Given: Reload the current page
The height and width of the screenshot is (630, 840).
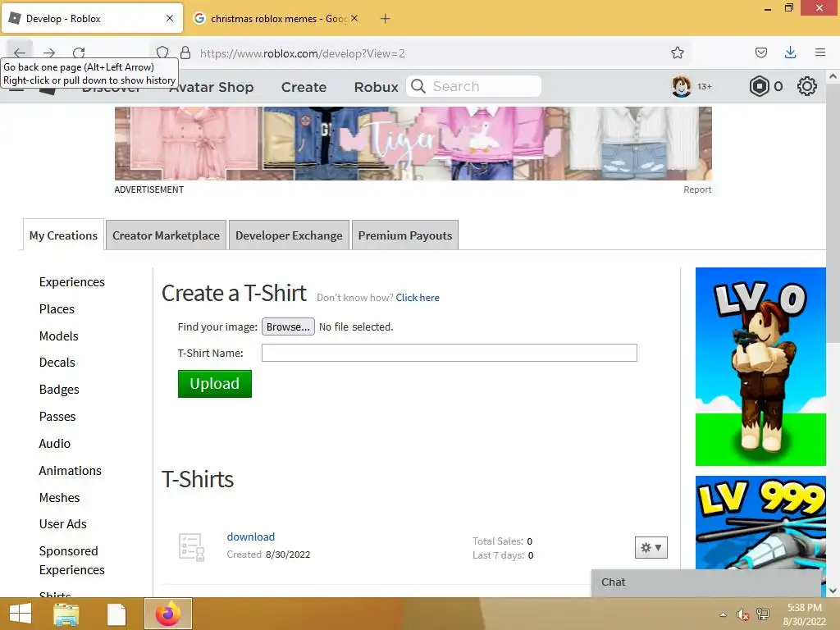Looking at the screenshot, I should [x=79, y=52].
